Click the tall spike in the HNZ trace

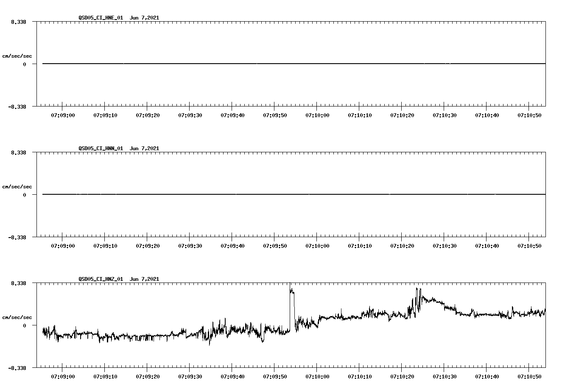pyautogui.click(x=292, y=308)
